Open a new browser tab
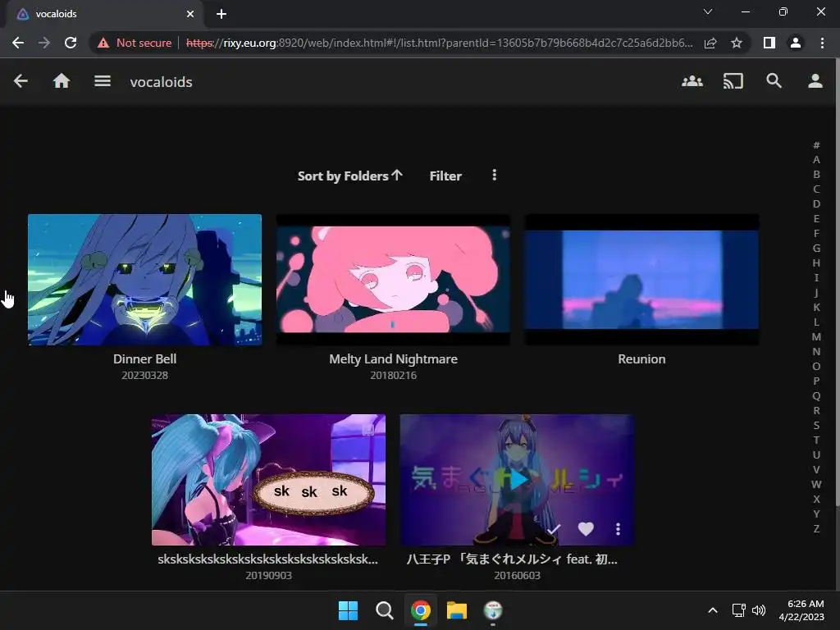The width and height of the screenshot is (840, 630). click(x=221, y=14)
